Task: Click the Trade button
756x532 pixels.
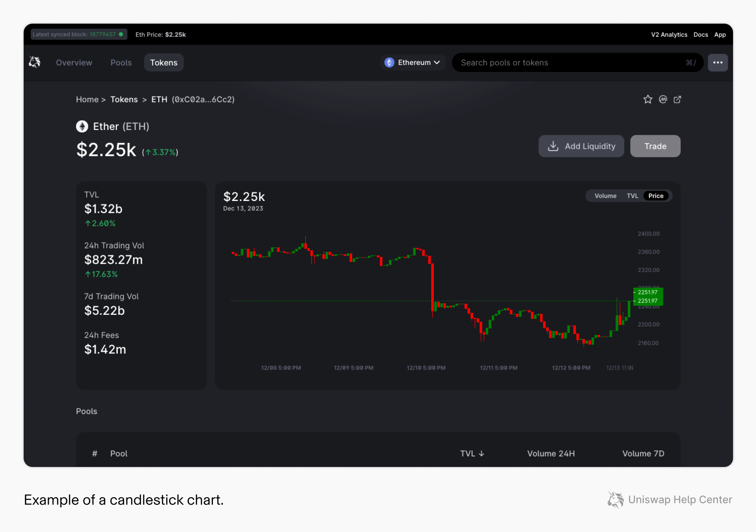Action: 655,146
